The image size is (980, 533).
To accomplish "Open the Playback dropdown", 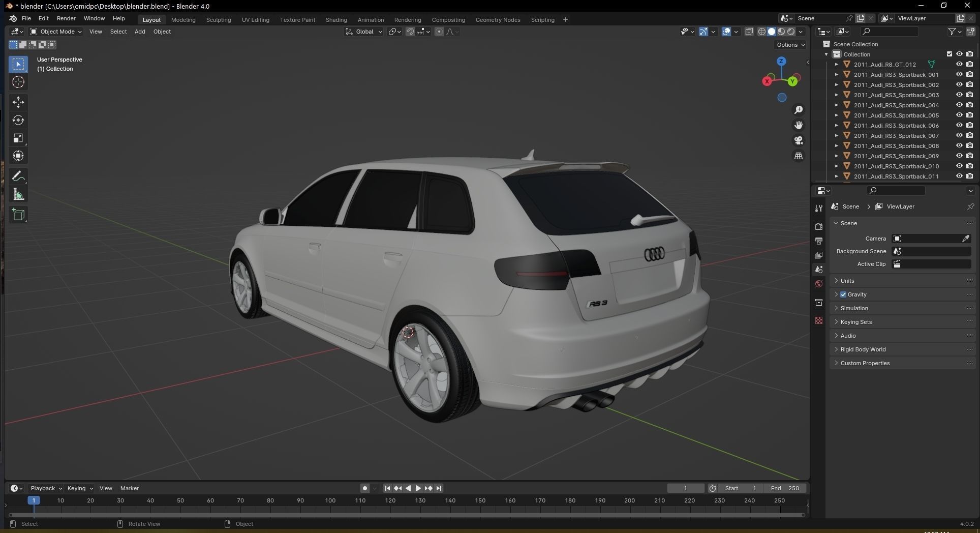I will (46, 488).
